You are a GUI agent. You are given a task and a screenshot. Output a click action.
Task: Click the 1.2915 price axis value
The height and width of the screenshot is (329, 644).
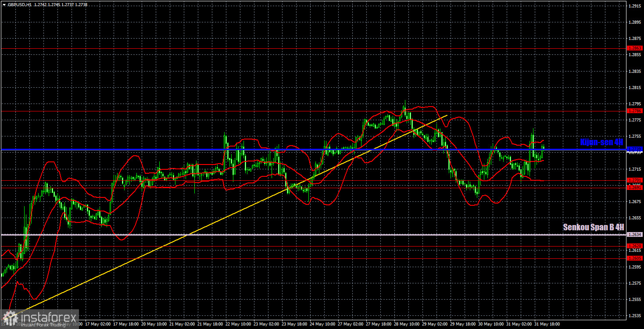(x=635, y=6)
